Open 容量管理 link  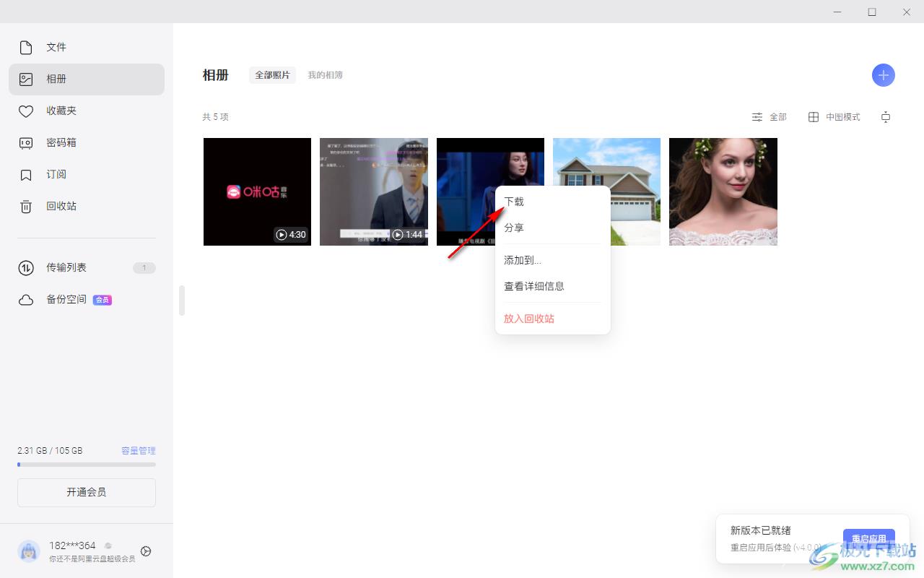139,451
